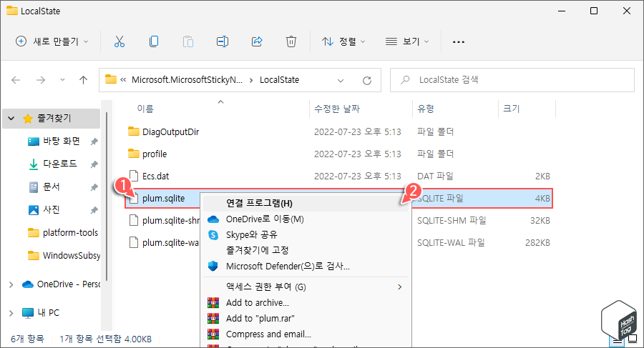644x348 pixels.
Task: Open 문서 in quick access
Action: [52, 187]
